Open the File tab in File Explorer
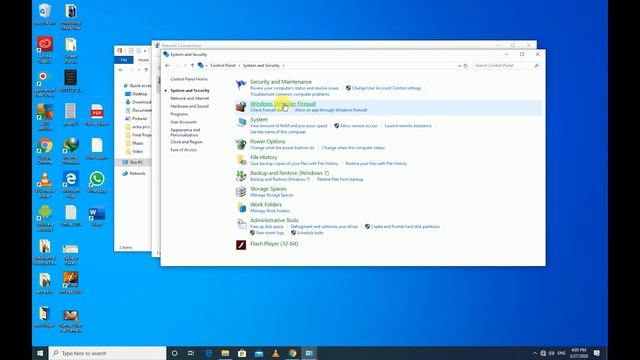The image size is (640, 360). point(124,60)
